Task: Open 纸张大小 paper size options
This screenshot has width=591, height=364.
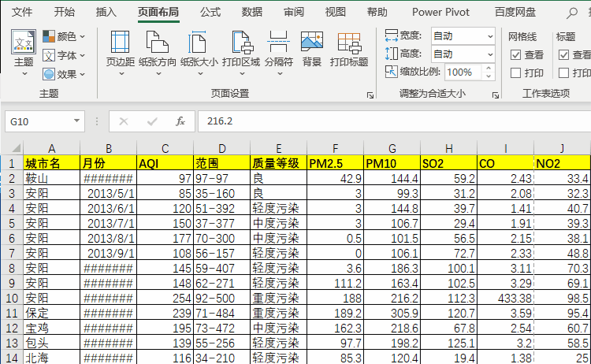Action: [x=199, y=47]
